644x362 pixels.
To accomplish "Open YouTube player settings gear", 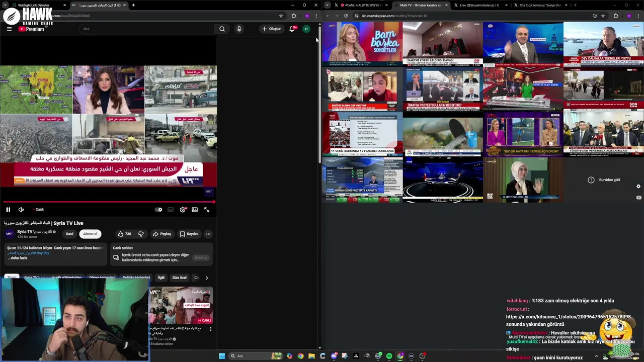I will pyautogui.click(x=183, y=210).
